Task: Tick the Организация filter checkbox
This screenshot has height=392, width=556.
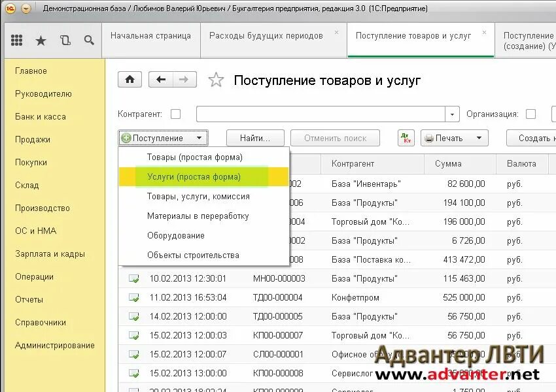Action: click(x=531, y=113)
